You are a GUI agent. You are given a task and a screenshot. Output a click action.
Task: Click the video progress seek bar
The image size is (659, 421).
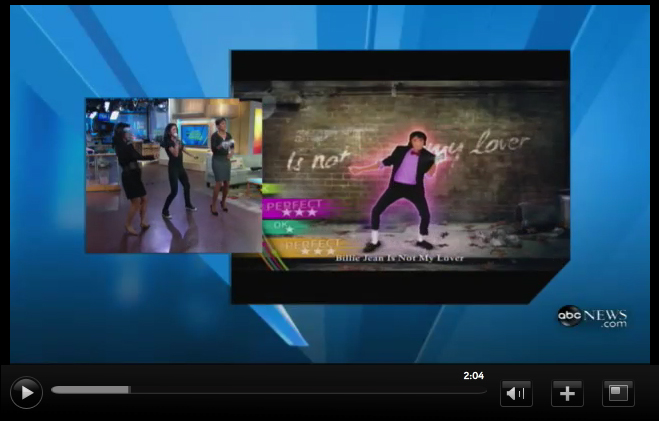269,390
